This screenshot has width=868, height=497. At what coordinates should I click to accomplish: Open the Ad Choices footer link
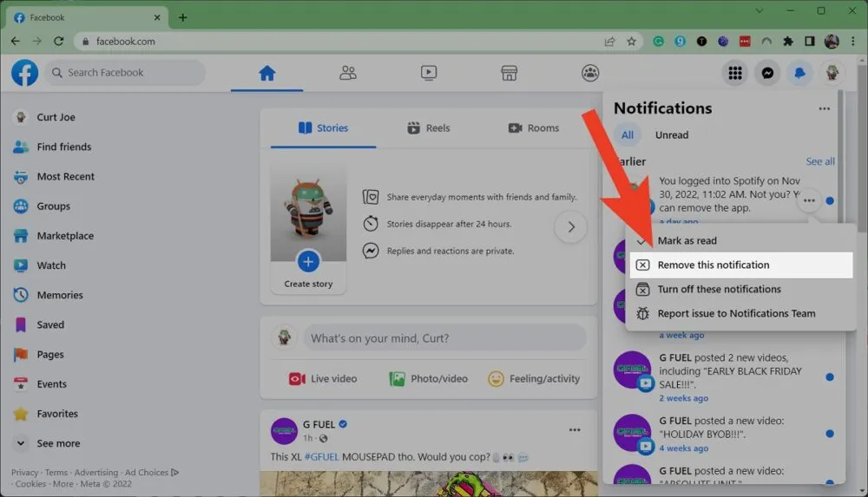click(x=151, y=473)
